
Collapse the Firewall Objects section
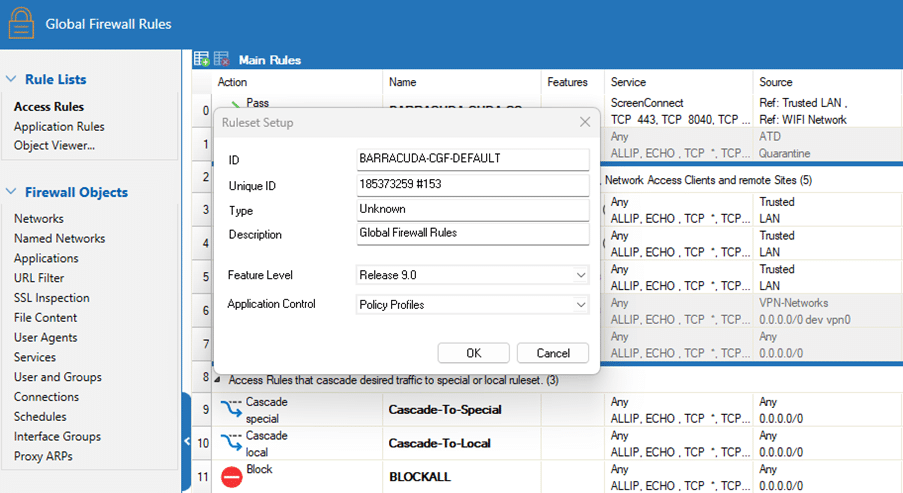(x=11, y=191)
